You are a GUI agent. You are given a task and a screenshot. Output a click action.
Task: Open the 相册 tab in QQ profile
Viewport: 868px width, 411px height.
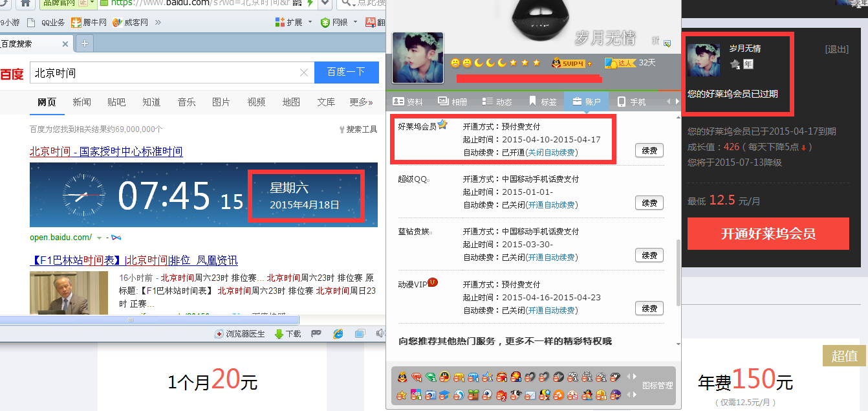pyautogui.click(x=452, y=102)
